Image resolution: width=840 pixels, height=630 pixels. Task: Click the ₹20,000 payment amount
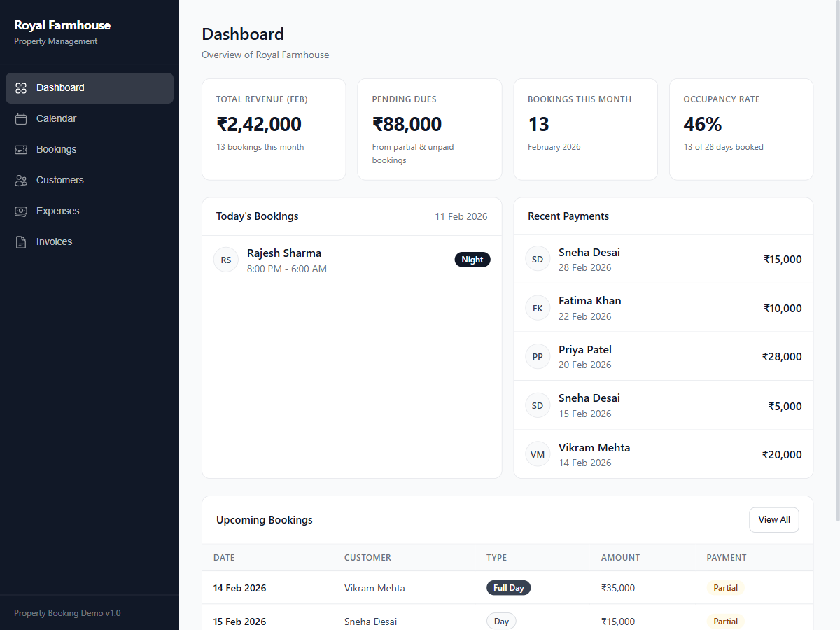pyautogui.click(x=782, y=455)
